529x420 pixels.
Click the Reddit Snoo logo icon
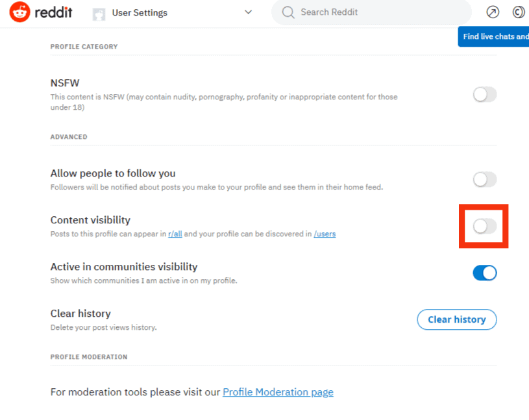pos(19,12)
